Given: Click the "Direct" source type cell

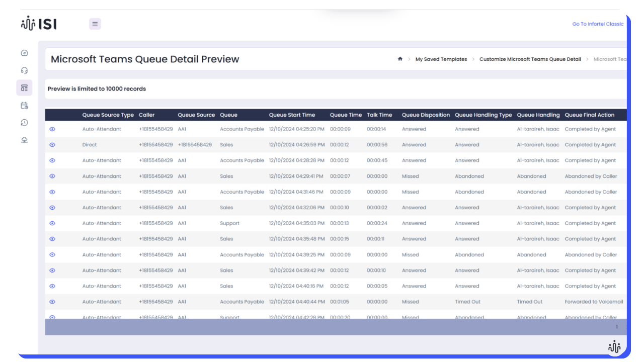Looking at the screenshot, I should (x=90, y=145).
